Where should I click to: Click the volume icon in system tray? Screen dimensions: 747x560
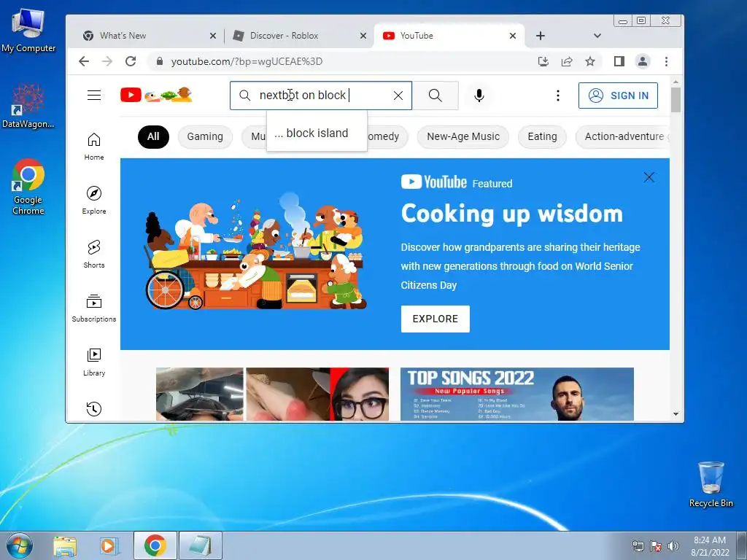(673, 546)
